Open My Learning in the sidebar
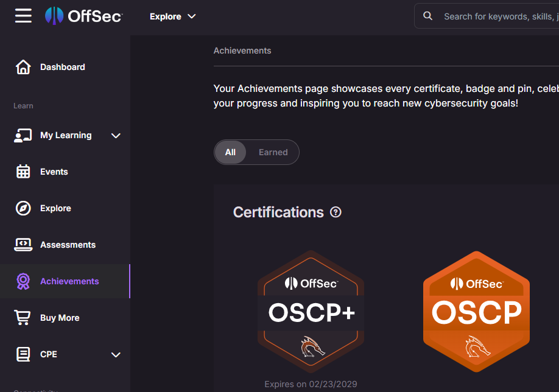Image resolution: width=559 pixels, height=392 pixels. point(66,135)
